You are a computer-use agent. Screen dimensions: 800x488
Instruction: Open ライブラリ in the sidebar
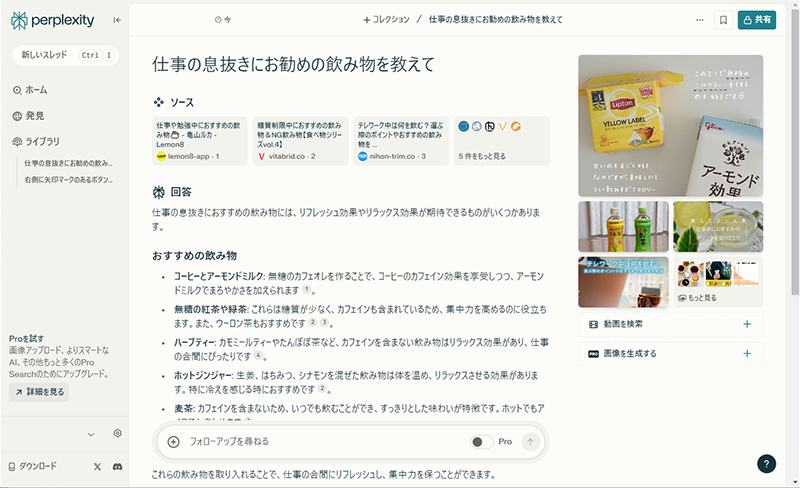(x=36, y=141)
